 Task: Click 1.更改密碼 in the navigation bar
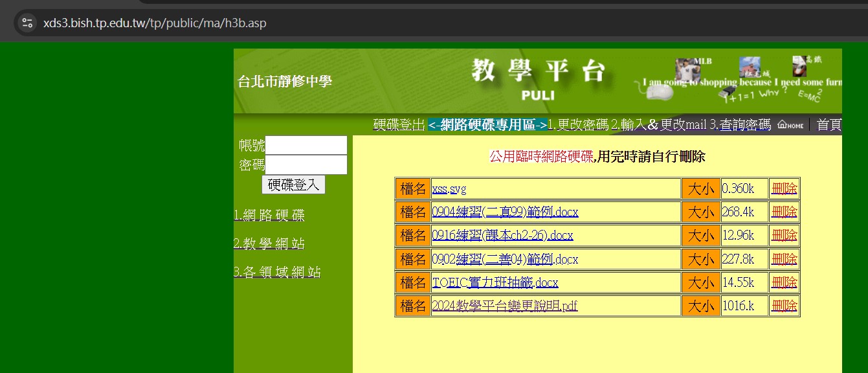578,125
